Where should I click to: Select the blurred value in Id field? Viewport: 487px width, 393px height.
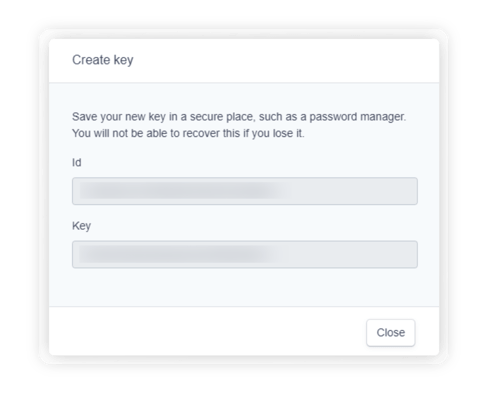point(180,191)
